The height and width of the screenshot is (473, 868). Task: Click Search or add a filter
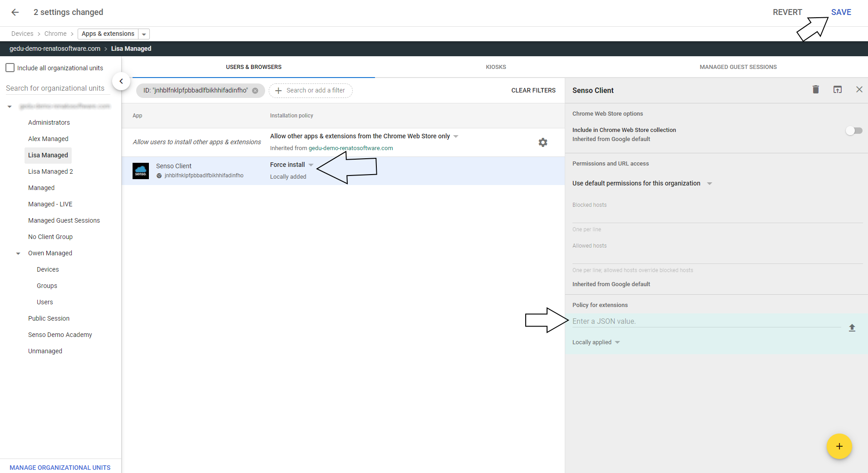click(x=311, y=91)
